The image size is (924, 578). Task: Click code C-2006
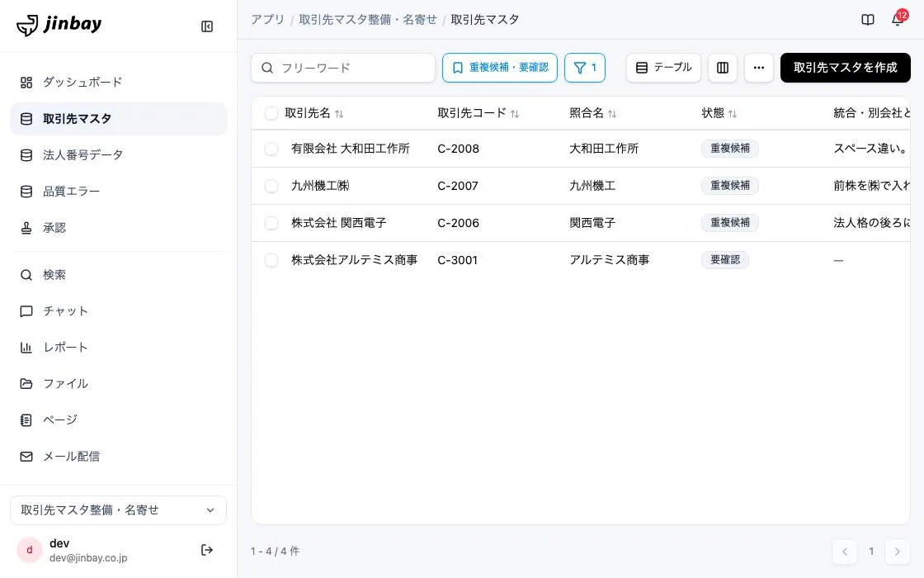(458, 223)
